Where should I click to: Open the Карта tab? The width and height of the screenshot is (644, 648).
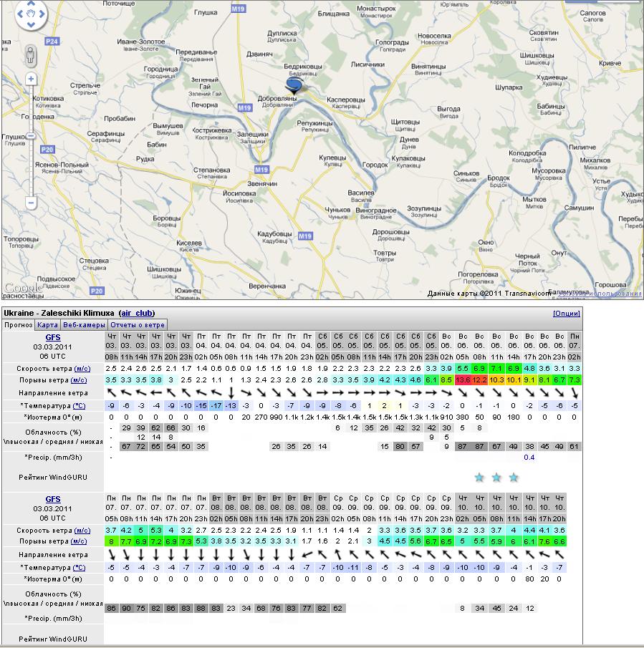(x=48, y=324)
